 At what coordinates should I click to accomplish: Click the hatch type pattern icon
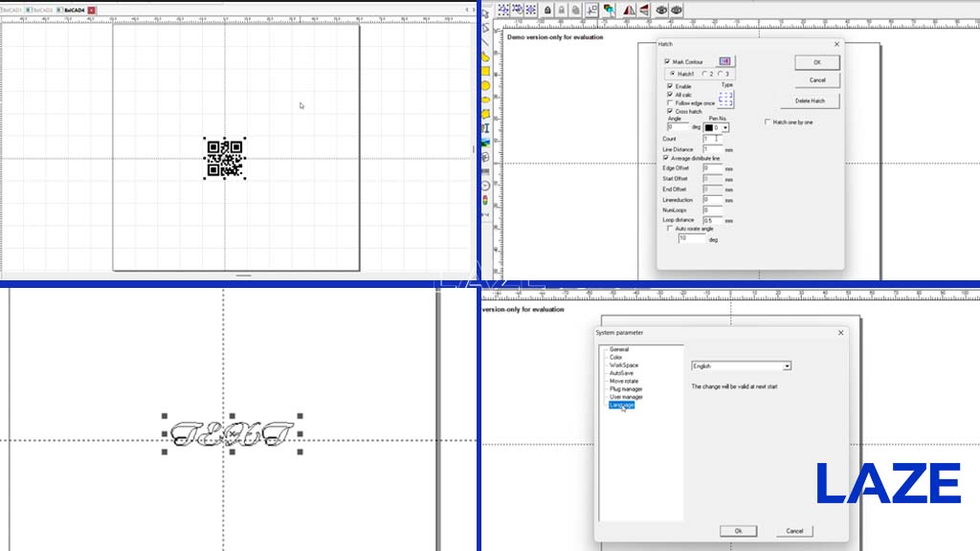pyautogui.click(x=725, y=99)
